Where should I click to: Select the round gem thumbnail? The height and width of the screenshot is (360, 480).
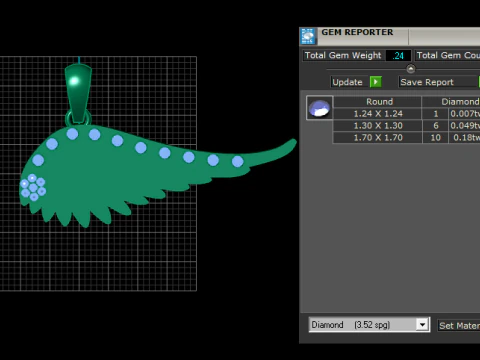tap(319, 108)
